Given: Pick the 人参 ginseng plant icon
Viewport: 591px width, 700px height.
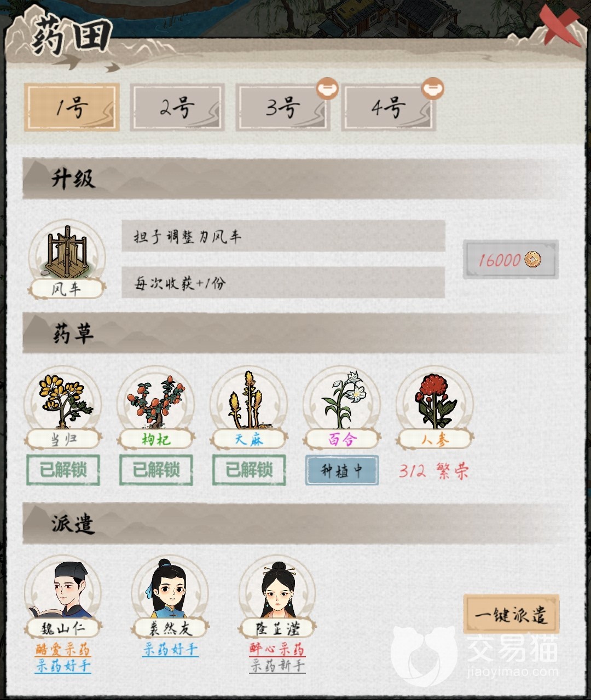Looking at the screenshot, I should pyautogui.click(x=435, y=401).
